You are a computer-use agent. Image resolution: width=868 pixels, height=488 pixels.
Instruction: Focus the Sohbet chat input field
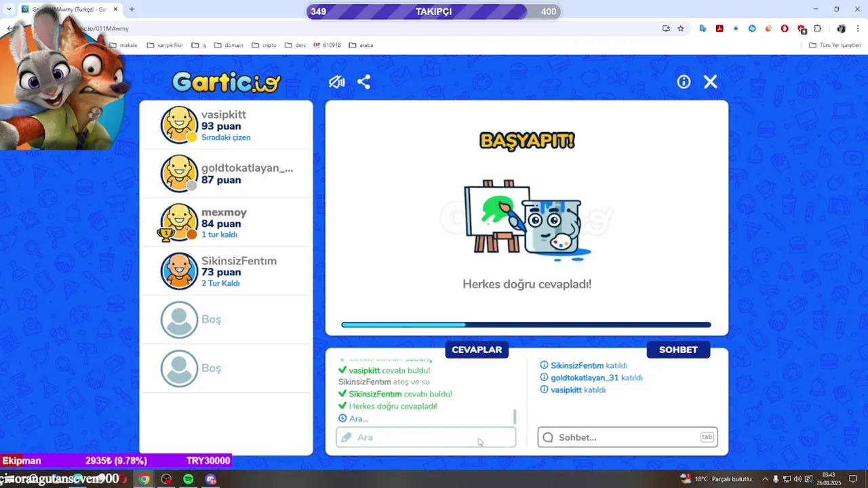(627, 437)
